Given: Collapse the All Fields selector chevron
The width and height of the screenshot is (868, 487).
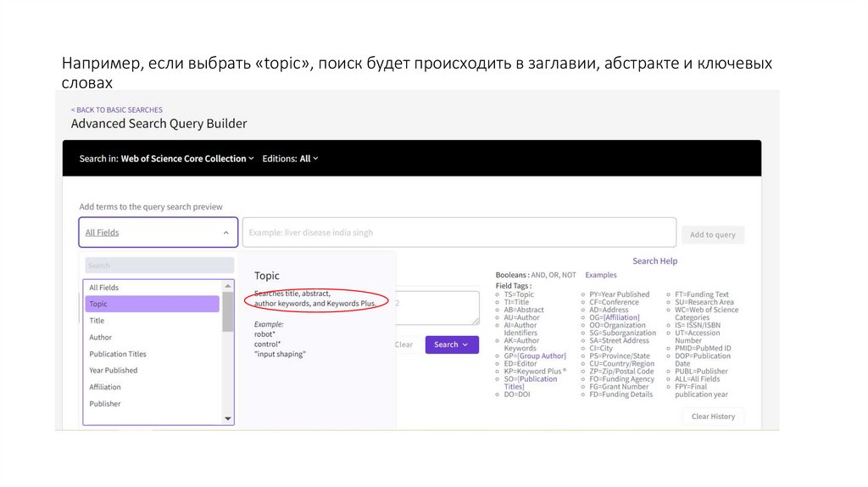Looking at the screenshot, I should 226,232.
